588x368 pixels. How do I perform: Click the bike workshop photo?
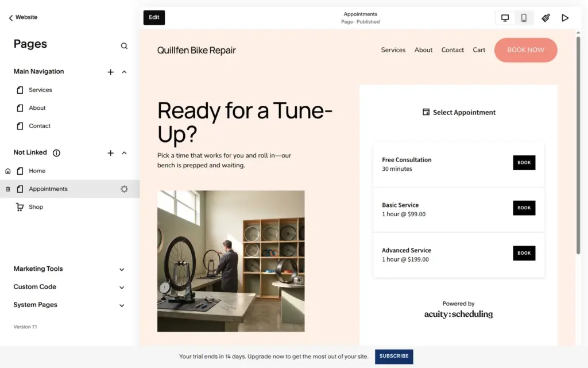(231, 261)
